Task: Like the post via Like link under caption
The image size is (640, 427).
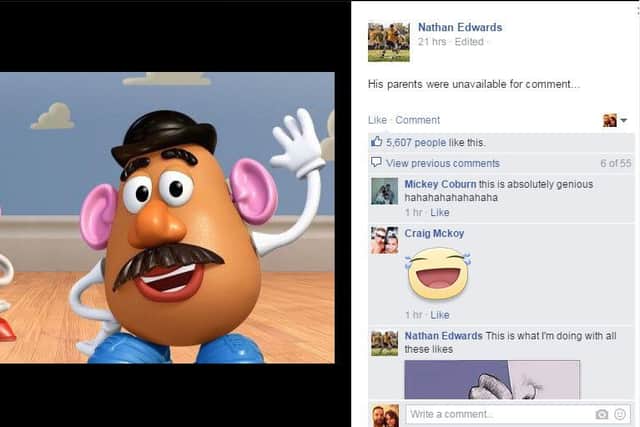Action: coord(377,120)
